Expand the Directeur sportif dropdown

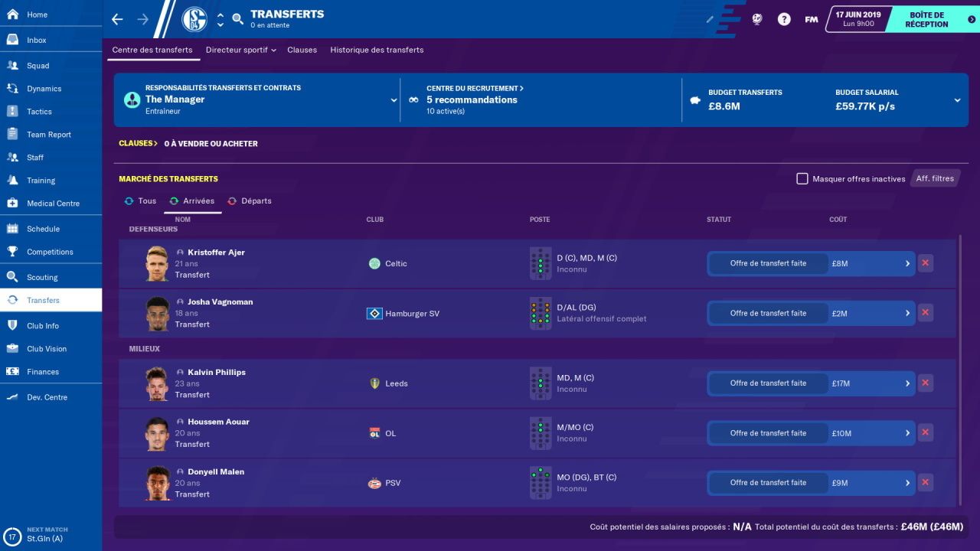pos(241,50)
